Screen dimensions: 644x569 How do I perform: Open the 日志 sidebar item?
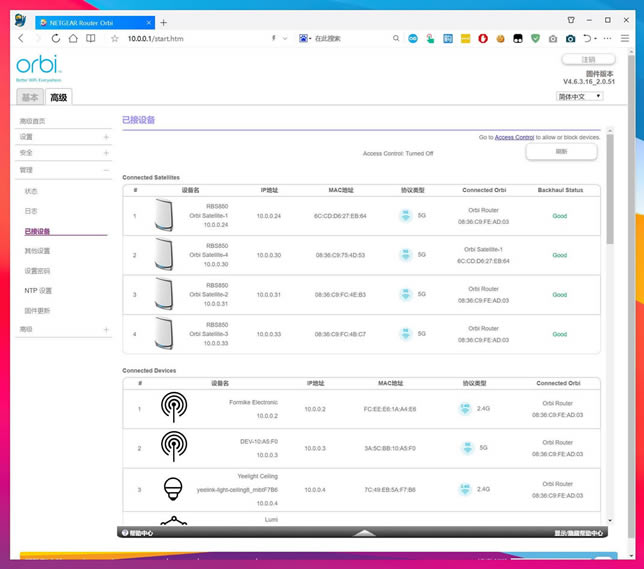pos(31,211)
